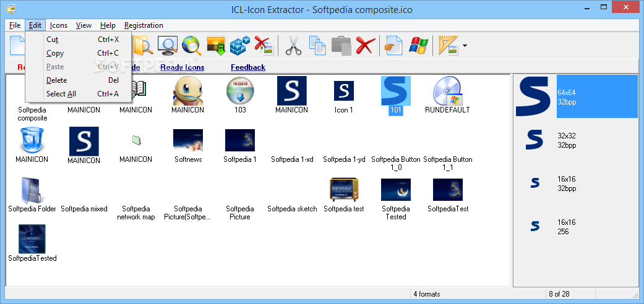Select the small S thumbnail labeled Icon 1

tap(344, 91)
